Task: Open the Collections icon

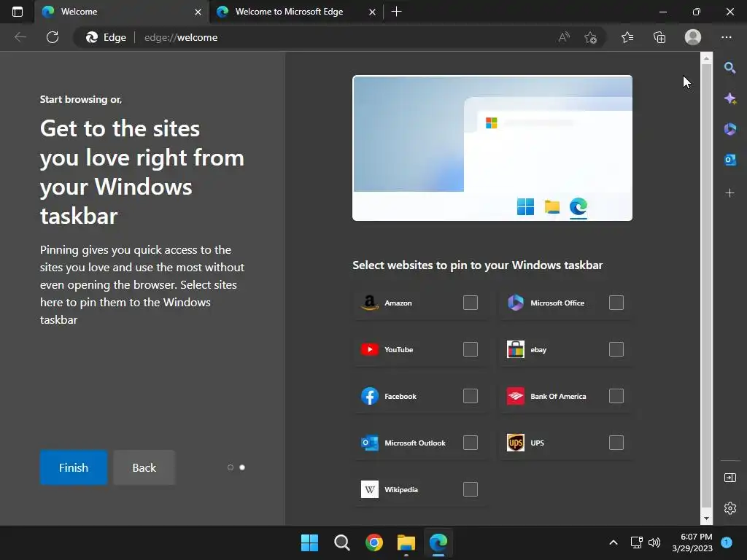Action: (x=659, y=37)
